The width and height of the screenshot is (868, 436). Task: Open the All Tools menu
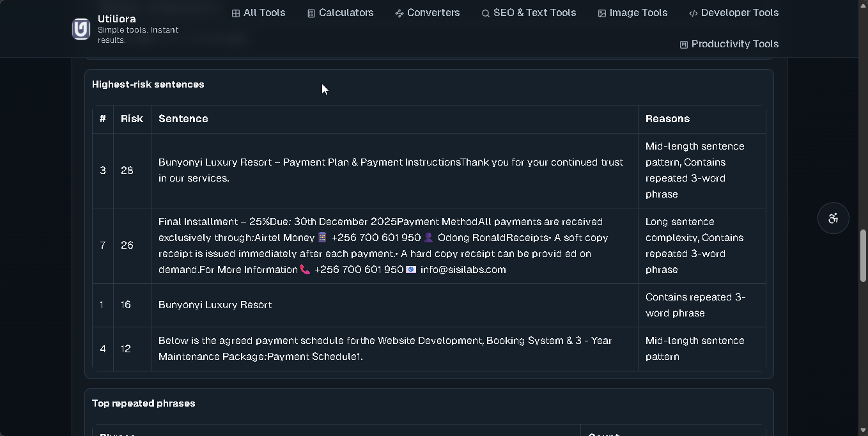258,13
